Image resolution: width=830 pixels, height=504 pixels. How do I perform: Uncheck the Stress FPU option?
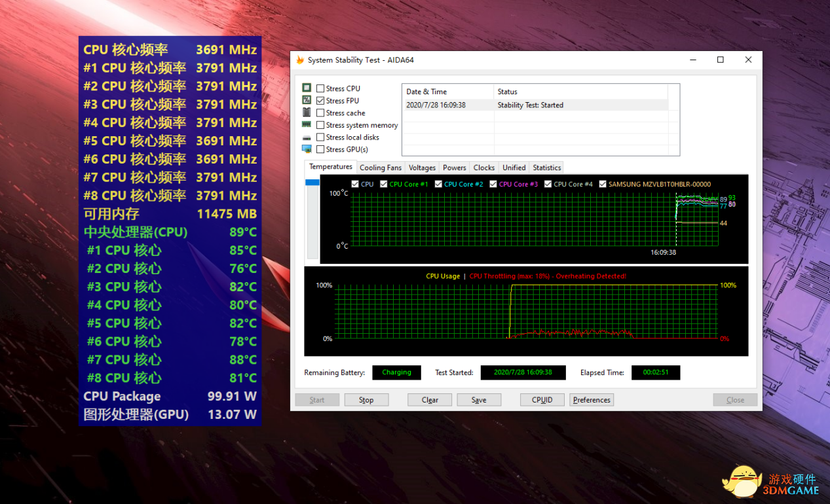(320, 101)
